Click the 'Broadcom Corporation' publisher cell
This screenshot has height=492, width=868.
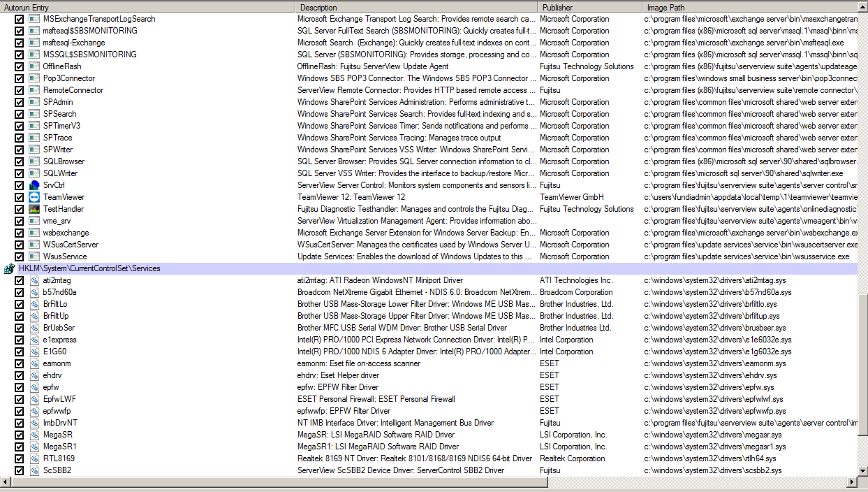tap(576, 292)
